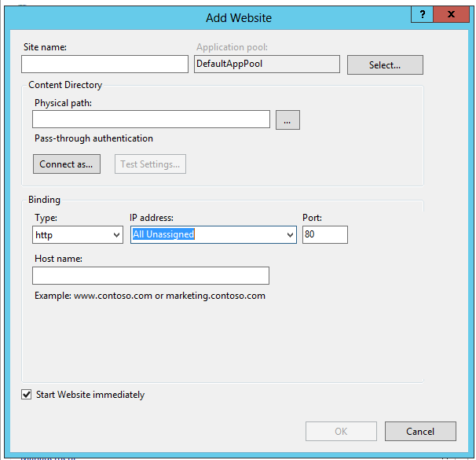This screenshot has height=460, width=476.
Task: Toggle Start Website immediately checkbox
Action: click(27, 395)
